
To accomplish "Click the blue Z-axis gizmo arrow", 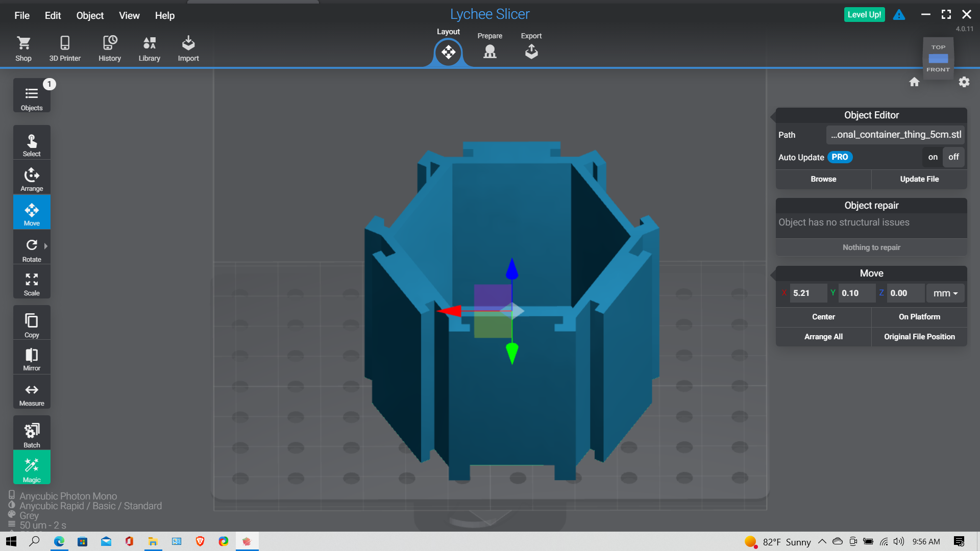I will pos(512,268).
